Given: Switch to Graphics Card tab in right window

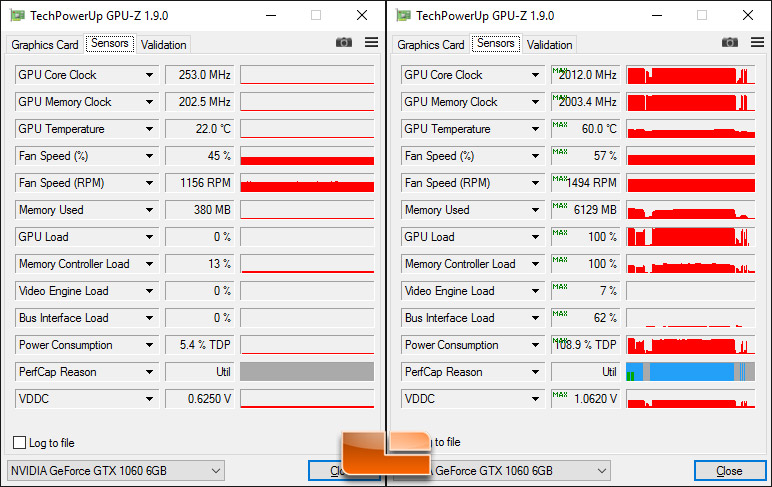Looking at the screenshot, I should [x=431, y=45].
